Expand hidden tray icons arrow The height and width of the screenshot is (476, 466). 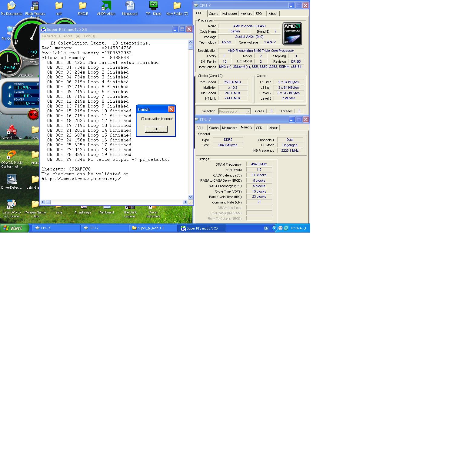(275, 228)
